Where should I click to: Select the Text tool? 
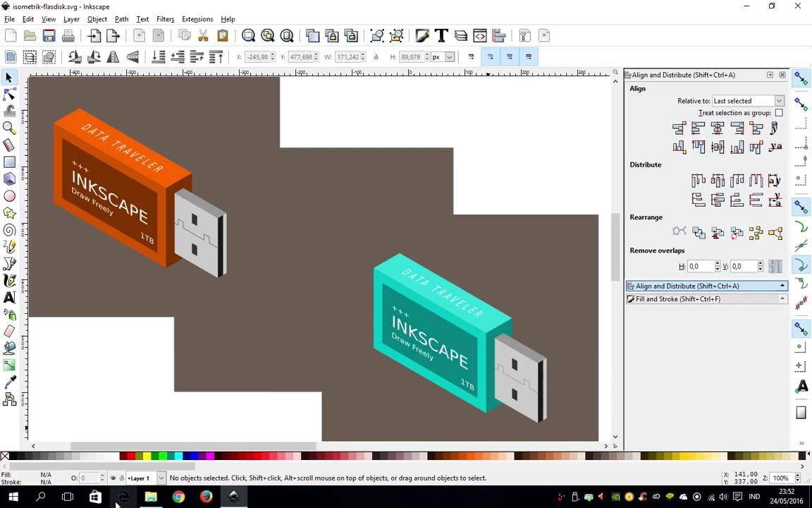[10, 297]
